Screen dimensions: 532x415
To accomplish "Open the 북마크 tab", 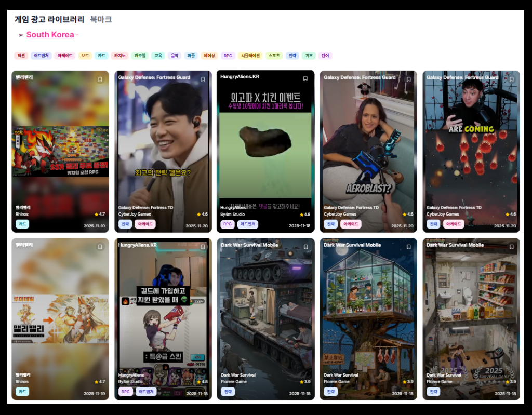I will pyautogui.click(x=101, y=19).
